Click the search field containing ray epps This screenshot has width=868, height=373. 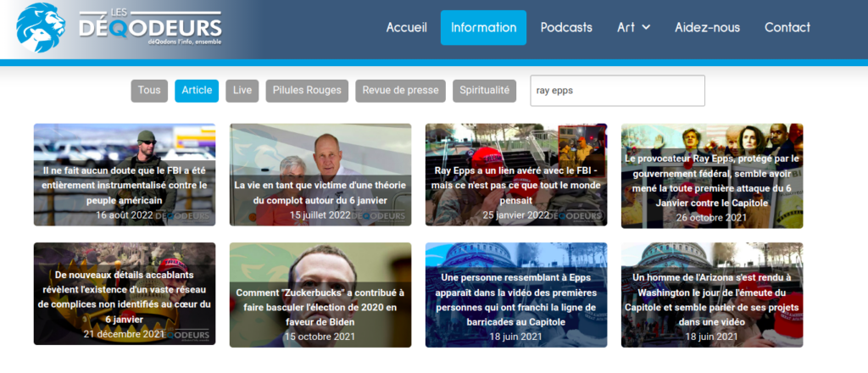tap(617, 91)
